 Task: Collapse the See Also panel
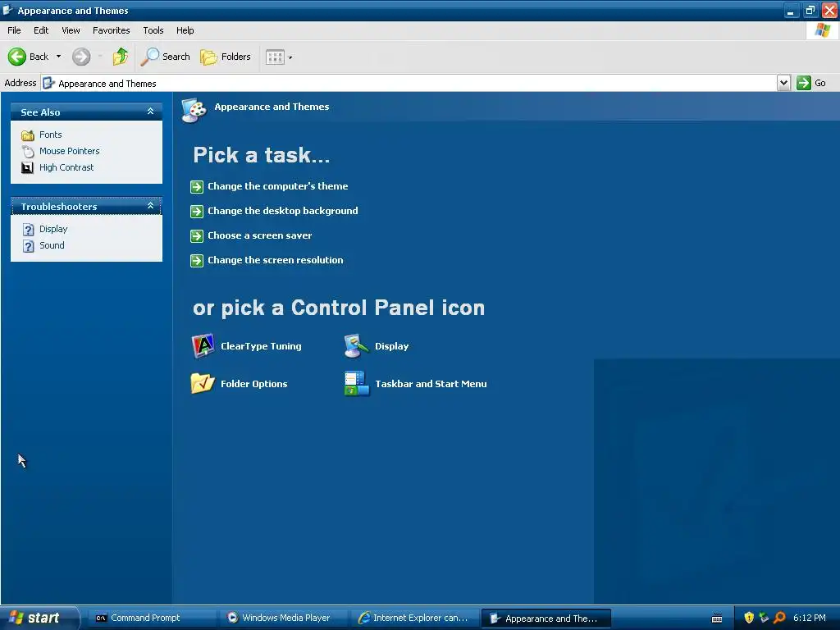pos(151,112)
